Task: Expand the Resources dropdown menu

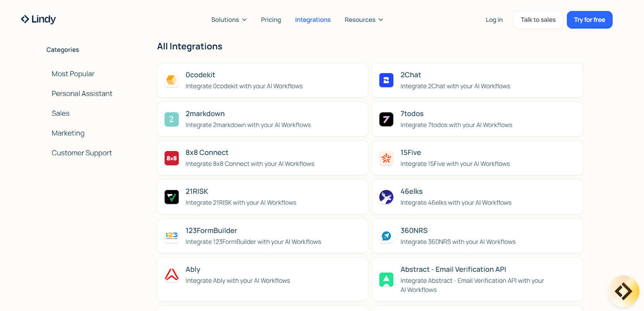Action: coord(364,20)
